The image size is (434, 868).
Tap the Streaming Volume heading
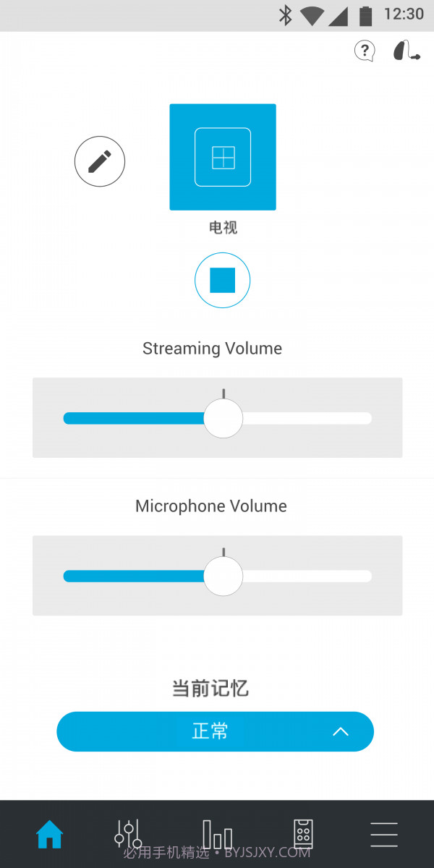tap(211, 348)
